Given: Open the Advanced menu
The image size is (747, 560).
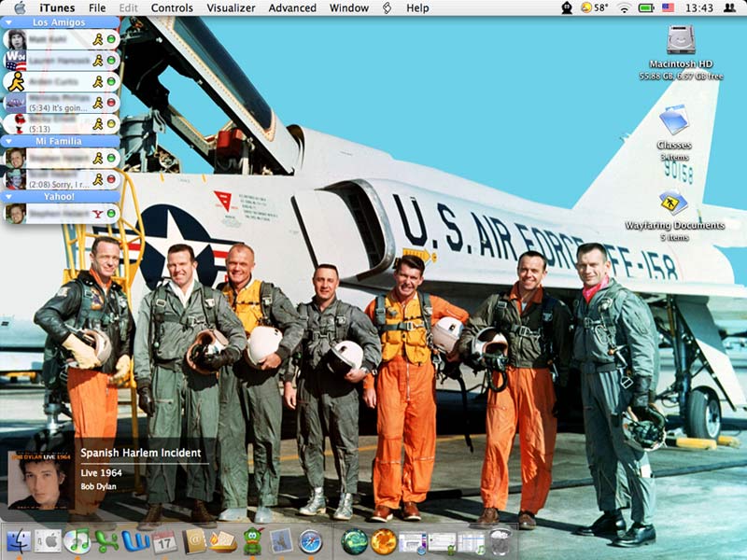Looking at the screenshot, I should click(292, 7).
